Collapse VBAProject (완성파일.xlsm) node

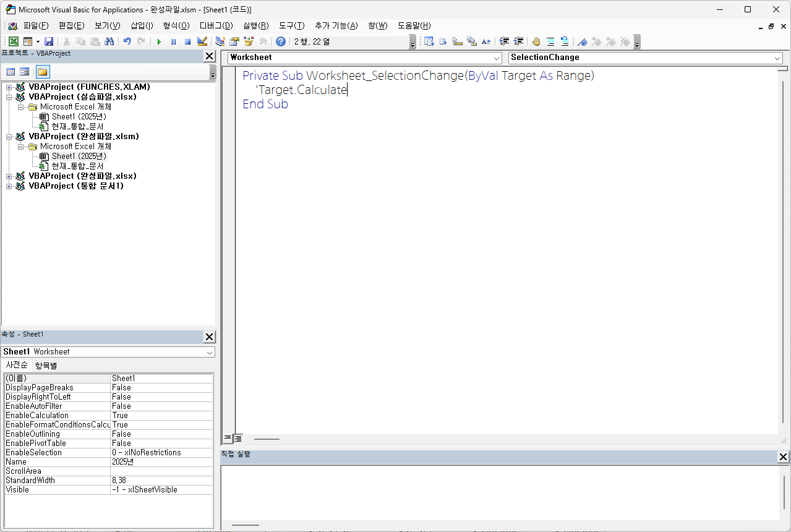(x=9, y=137)
